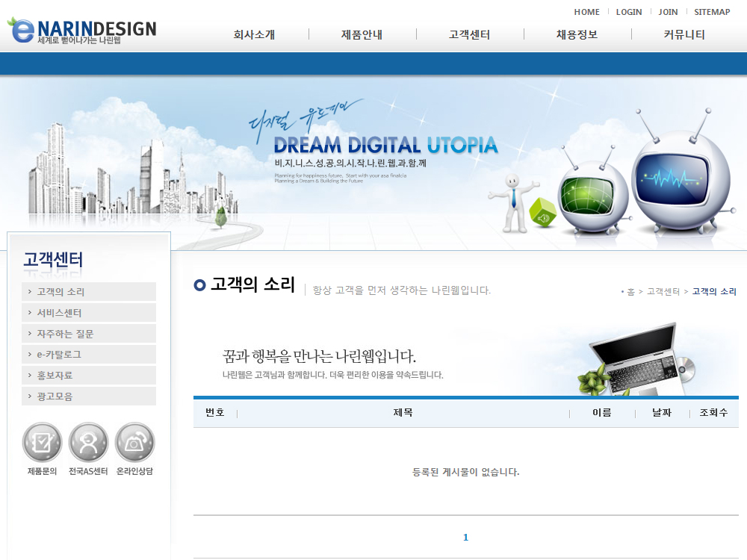Open the 채용정보 menu
This screenshot has height=560, width=747.
(577, 34)
